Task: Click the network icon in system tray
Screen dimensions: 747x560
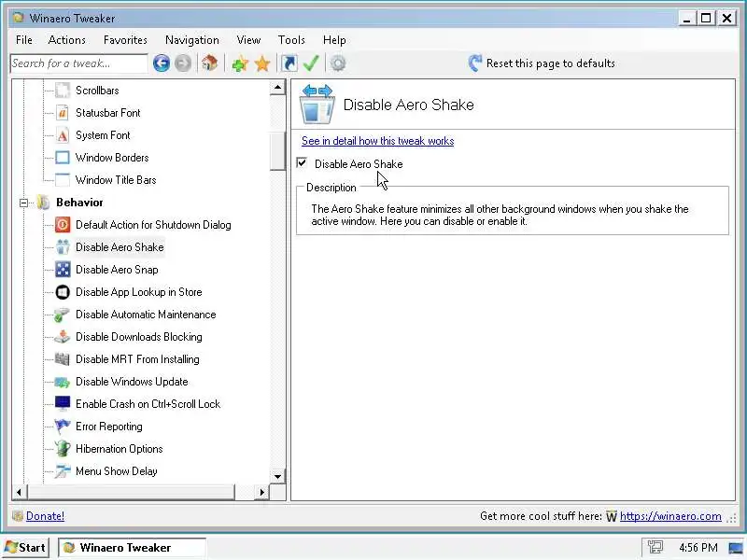Action: [656, 548]
